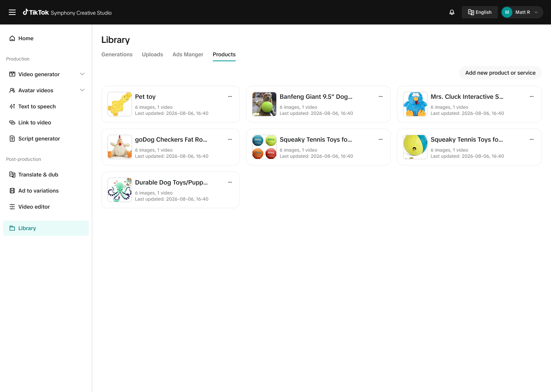This screenshot has height=392, width=551.
Task: Click the Text to speech icon
Action: 12,106
